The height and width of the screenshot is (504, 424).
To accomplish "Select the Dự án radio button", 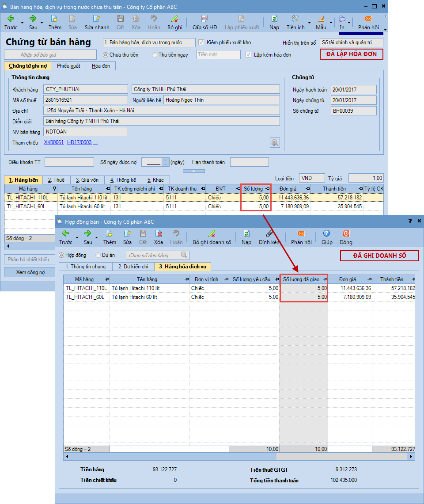I will click(x=98, y=255).
